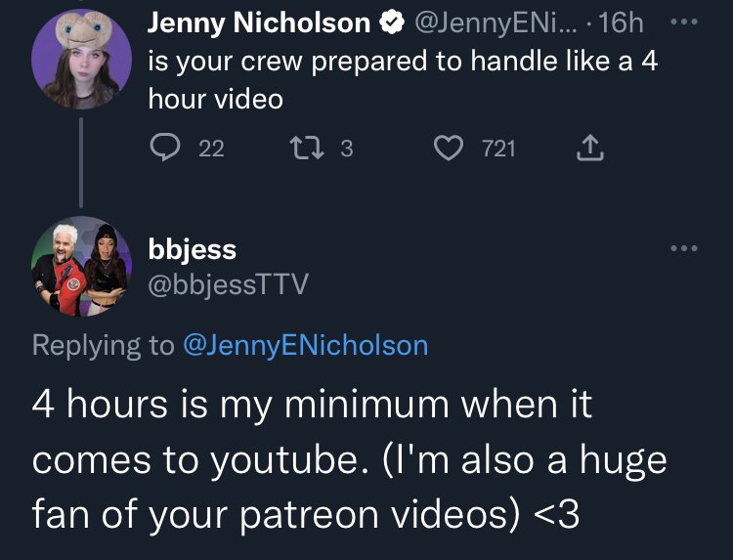Like the tweet with the heart icon

449,148
